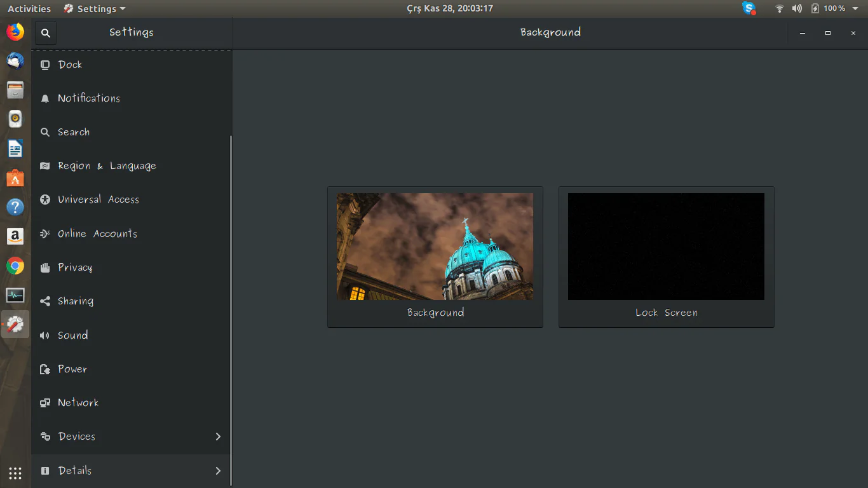Expand the Devices submenu arrow
This screenshot has height=488, width=868.
218,437
